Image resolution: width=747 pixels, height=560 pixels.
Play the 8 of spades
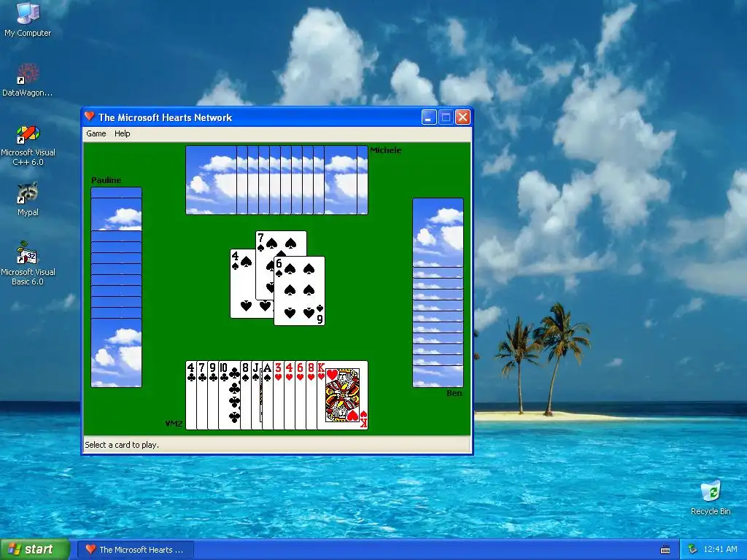point(245,395)
